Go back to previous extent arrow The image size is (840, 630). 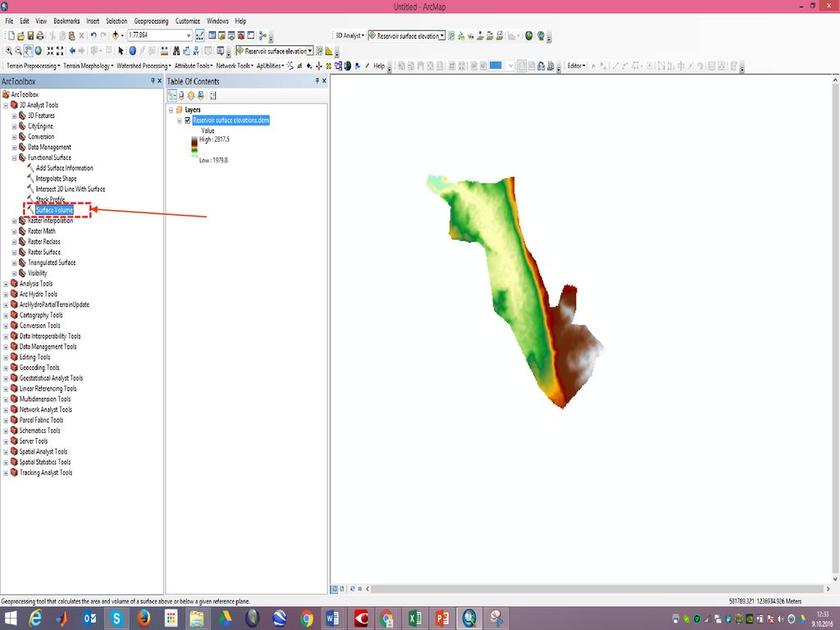[x=72, y=51]
